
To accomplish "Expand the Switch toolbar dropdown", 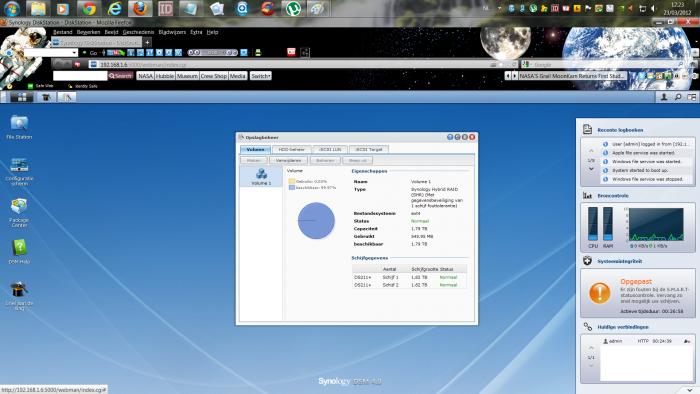I will 261,76.
